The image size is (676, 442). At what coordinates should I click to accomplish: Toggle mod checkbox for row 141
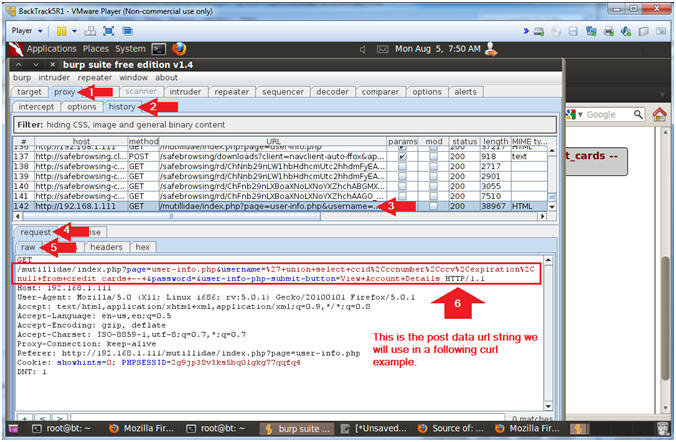(x=433, y=196)
